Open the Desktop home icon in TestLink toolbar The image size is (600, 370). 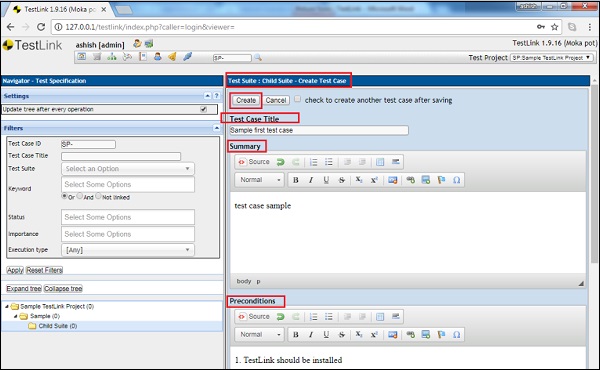tap(82, 57)
